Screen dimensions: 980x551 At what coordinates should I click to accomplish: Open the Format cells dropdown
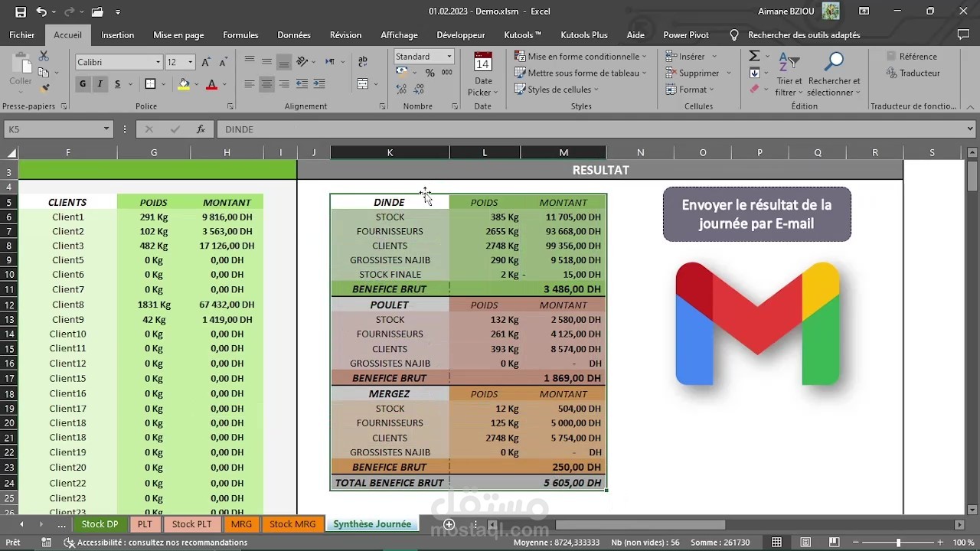click(x=691, y=90)
